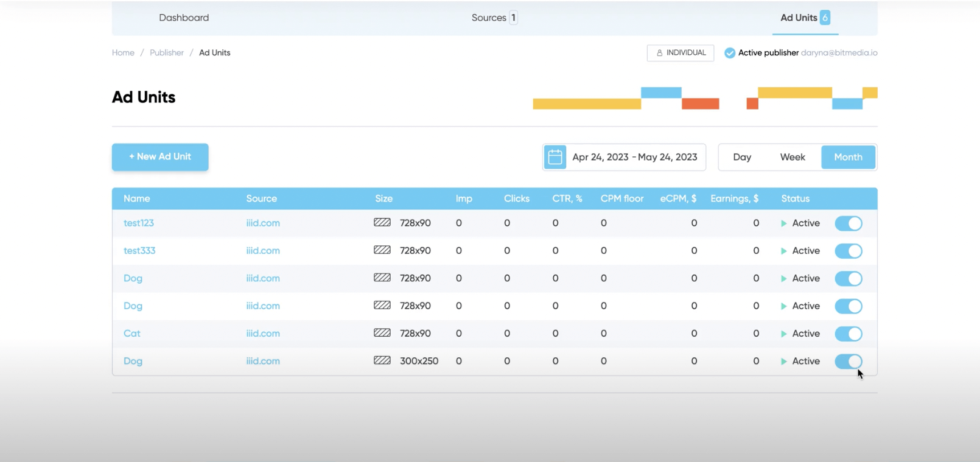Viewport: 980px width, 462px height.
Task: Select the Week view option
Action: coord(792,157)
